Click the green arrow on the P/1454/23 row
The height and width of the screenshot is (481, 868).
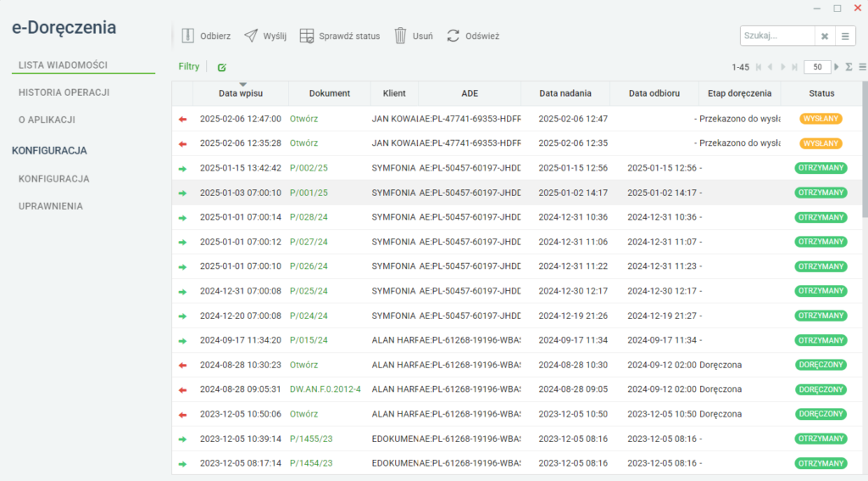click(183, 464)
